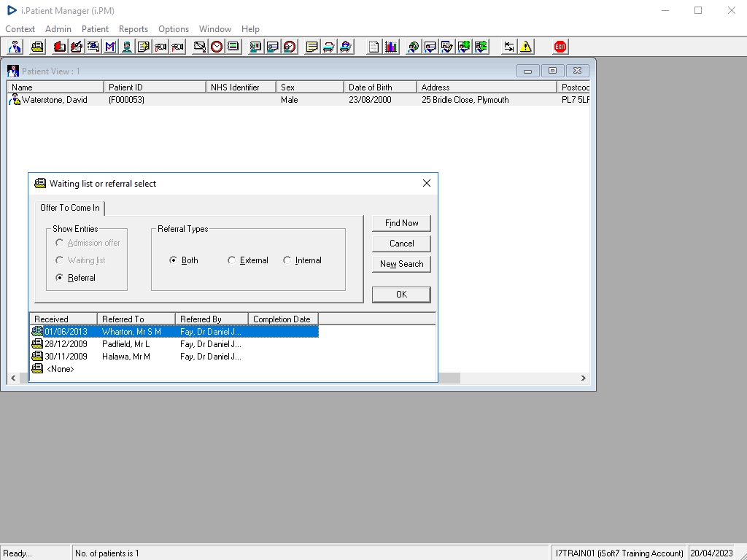Select patient Waterstone, David row
Image resolution: width=747 pixels, height=560 pixels.
pyautogui.click(x=298, y=99)
